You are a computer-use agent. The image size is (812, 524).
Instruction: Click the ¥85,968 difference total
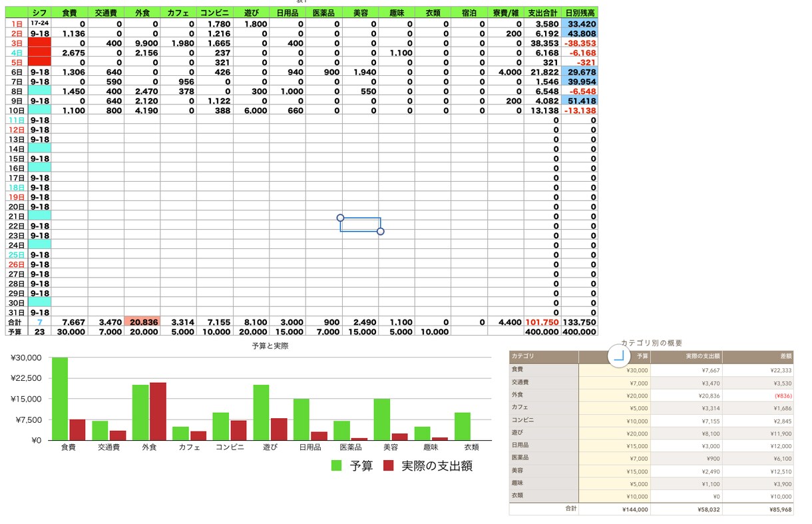point(758,509)
